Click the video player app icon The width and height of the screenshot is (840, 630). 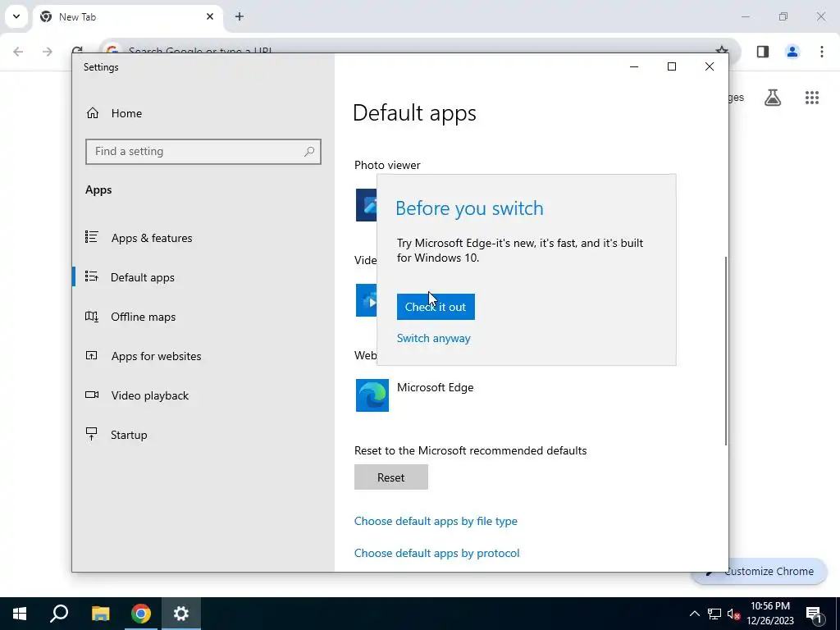point(367,300)
